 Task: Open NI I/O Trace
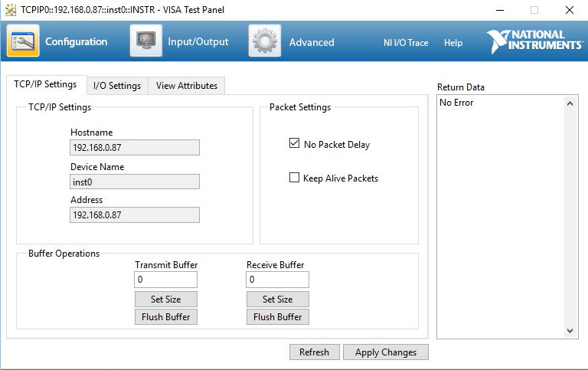coord(406,43)
